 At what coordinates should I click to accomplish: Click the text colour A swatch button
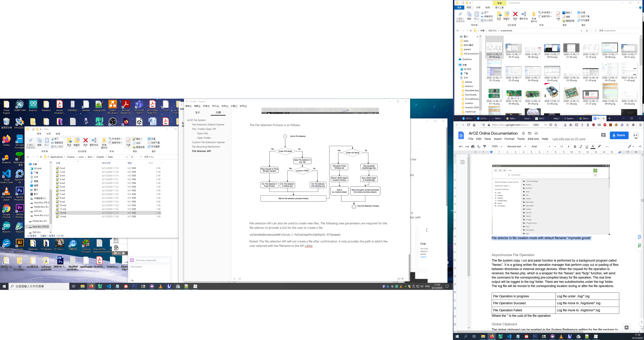click(x=593, y=147)
